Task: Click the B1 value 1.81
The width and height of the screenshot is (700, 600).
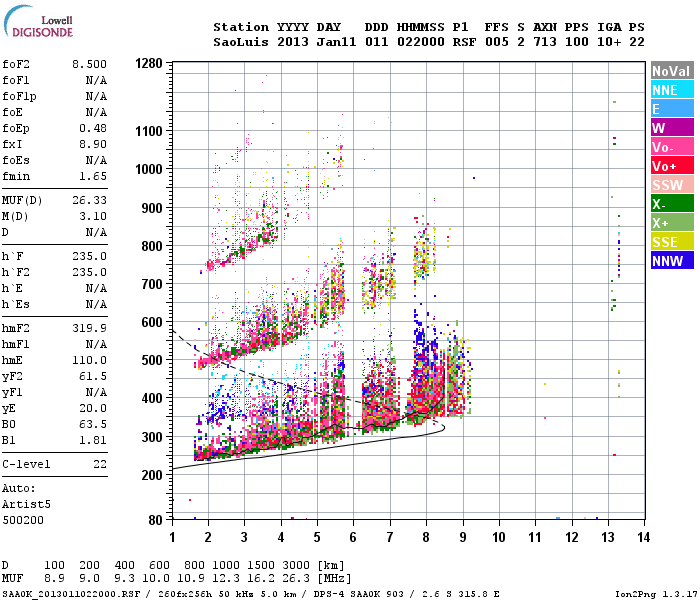Action: (x=93, y=440)
